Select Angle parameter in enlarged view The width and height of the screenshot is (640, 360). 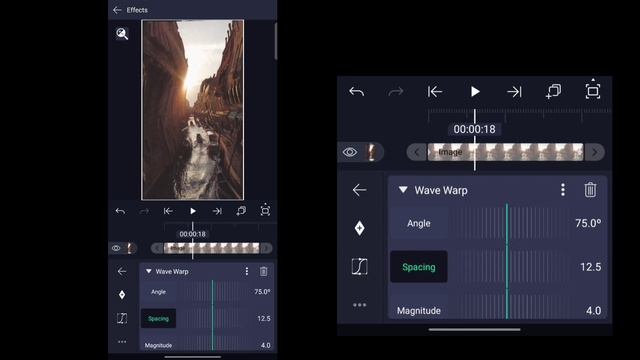tap(419, 223)
